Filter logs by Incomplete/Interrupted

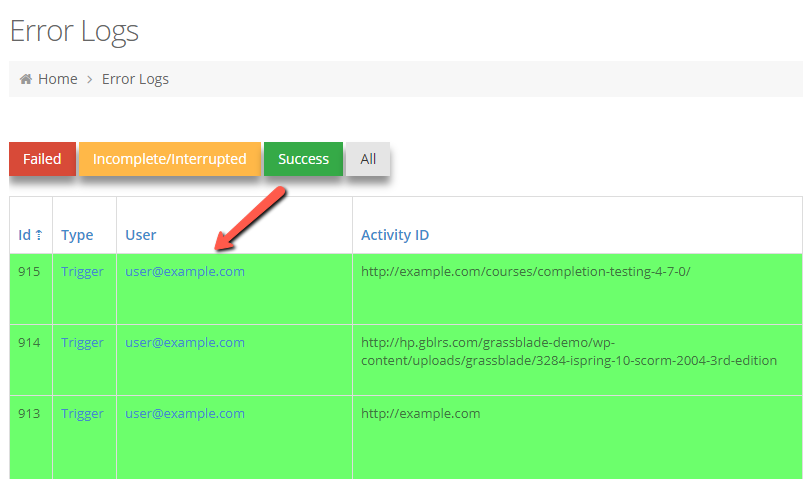(x=170, y=159)
